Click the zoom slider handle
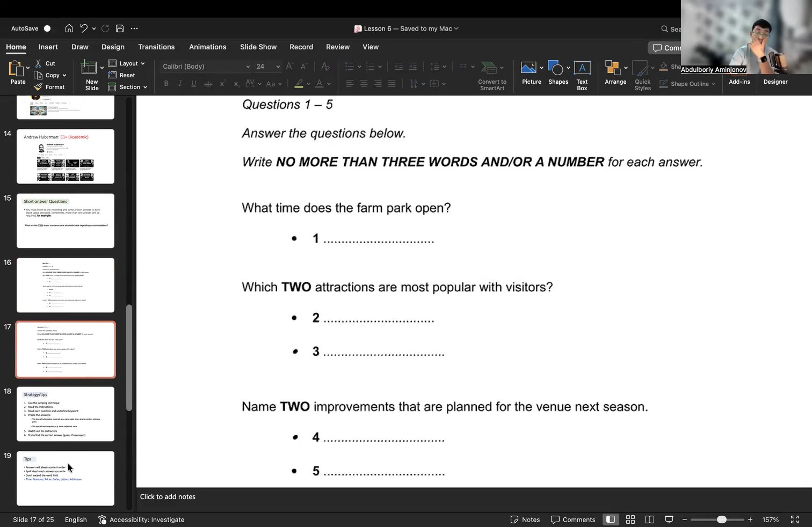Image resolution: width=812 pixels, height=527 pixels. pyautogui.click(x=722, y=519)
